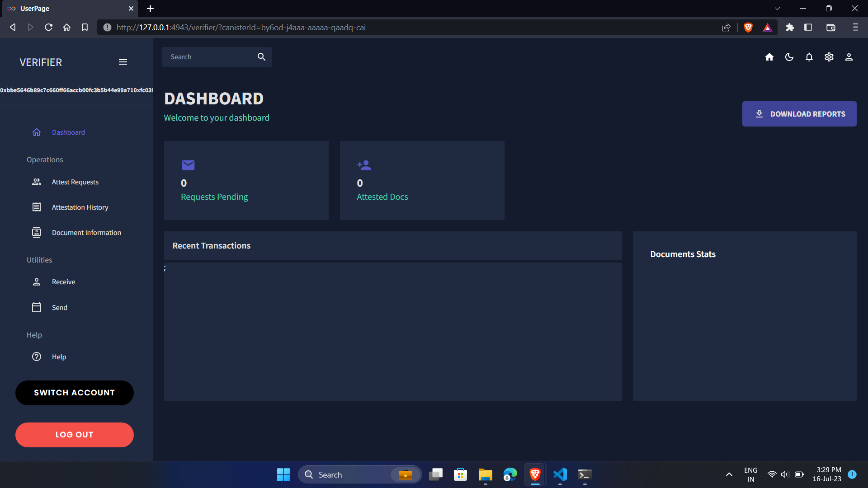Show hidden system tray icons chevron

(729, 474)
